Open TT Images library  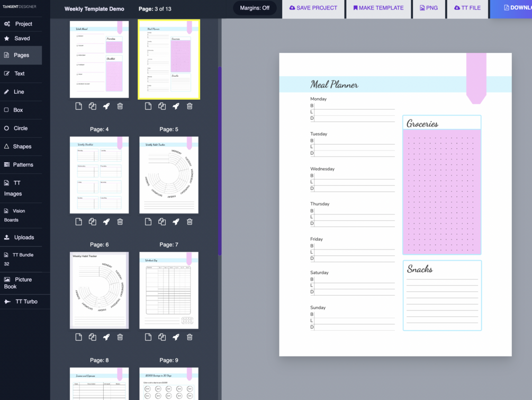[21, 188]
